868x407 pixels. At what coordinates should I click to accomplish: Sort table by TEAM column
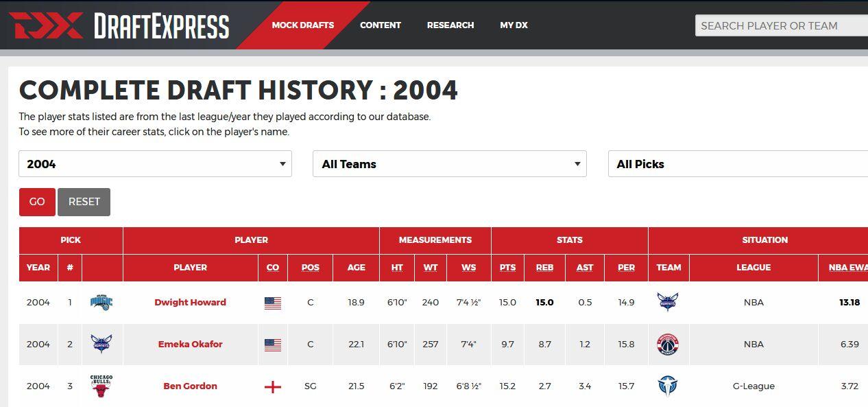668,268
